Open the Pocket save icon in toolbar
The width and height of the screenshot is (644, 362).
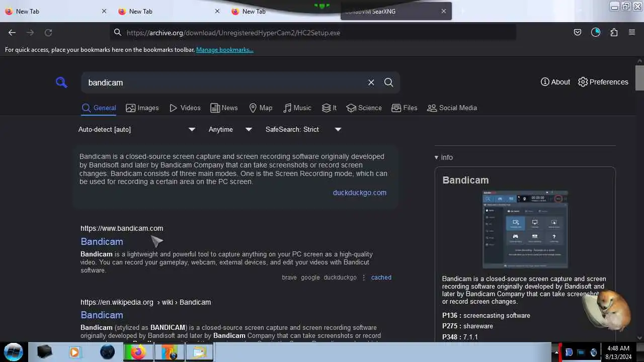pyautogui.click(x=578, y=33)
